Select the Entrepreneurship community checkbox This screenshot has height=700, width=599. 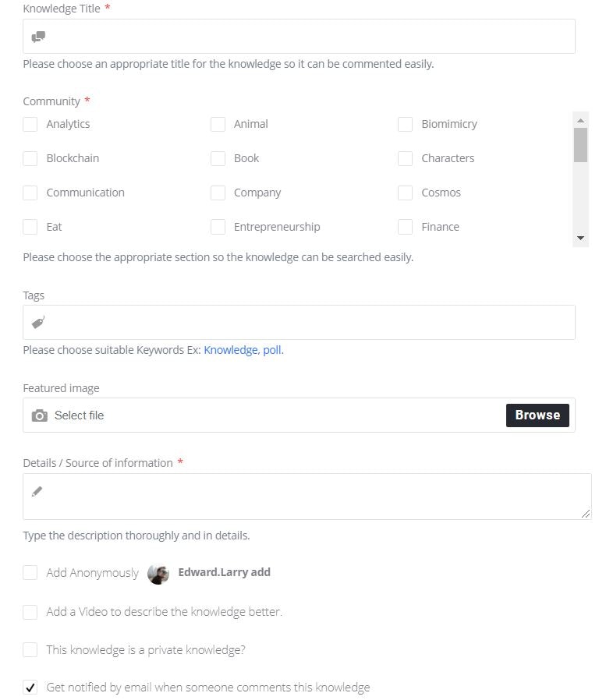[218, 227]
